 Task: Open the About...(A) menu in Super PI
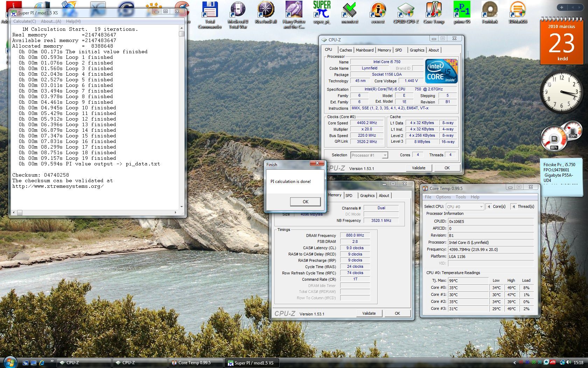point(51,21)
